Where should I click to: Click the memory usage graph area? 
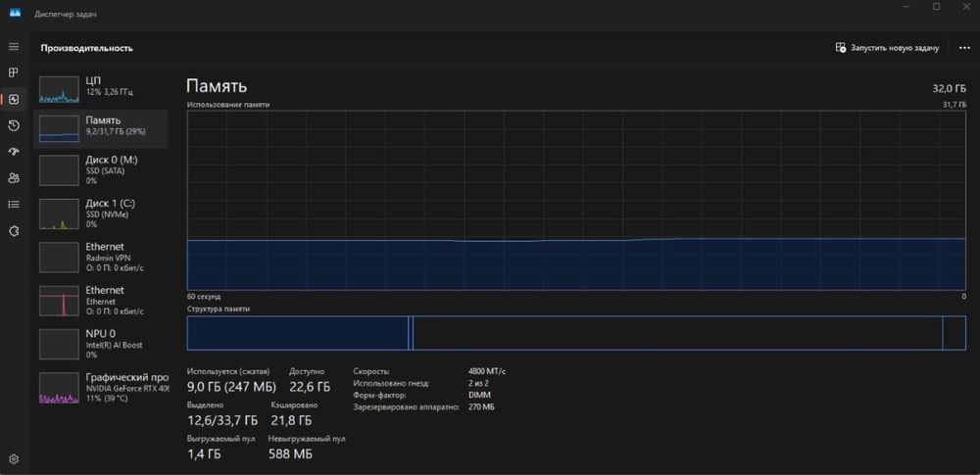click(576, 199)
